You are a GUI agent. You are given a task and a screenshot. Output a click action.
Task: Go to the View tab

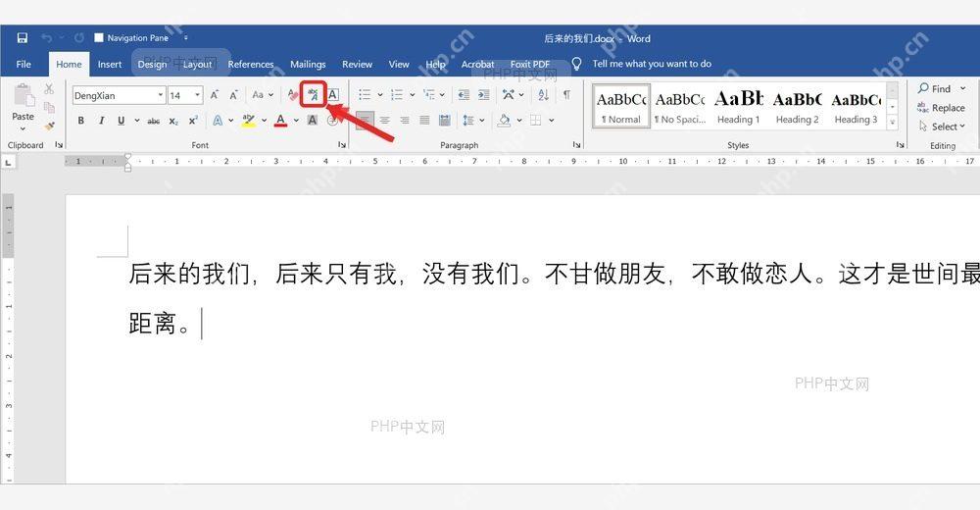pos(399,64)
